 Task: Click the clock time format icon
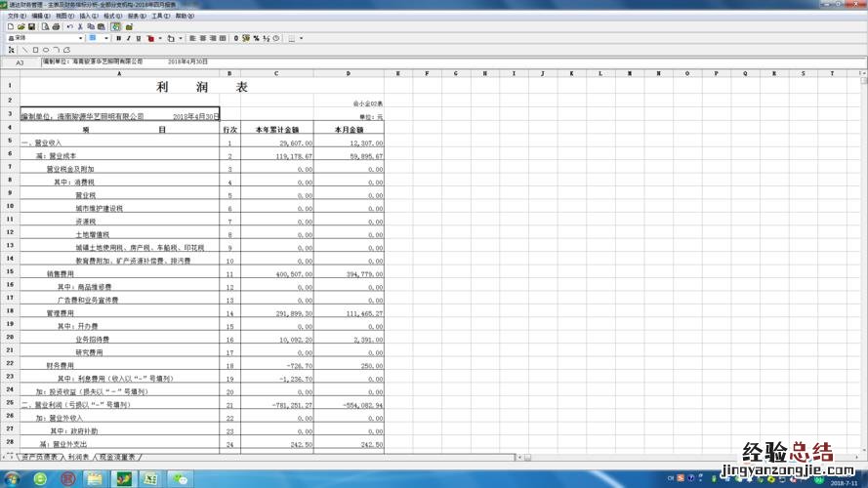[276, 38]
